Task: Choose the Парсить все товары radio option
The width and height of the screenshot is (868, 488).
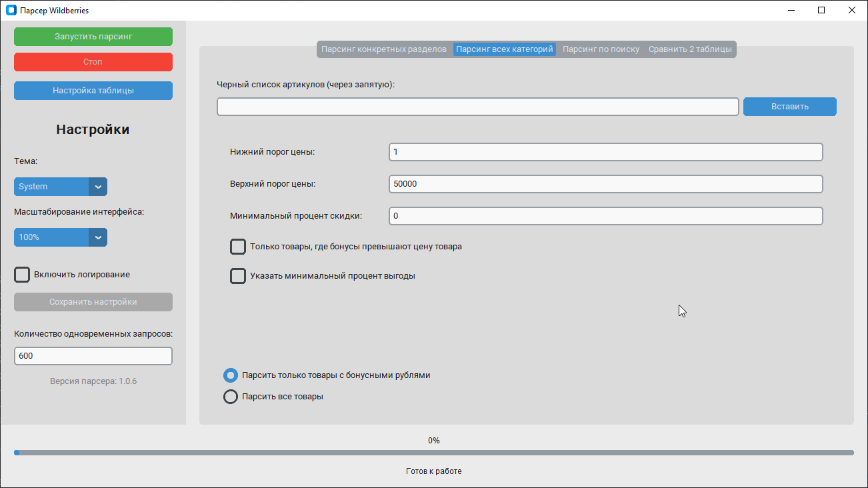Action: [x=231, y=397]
